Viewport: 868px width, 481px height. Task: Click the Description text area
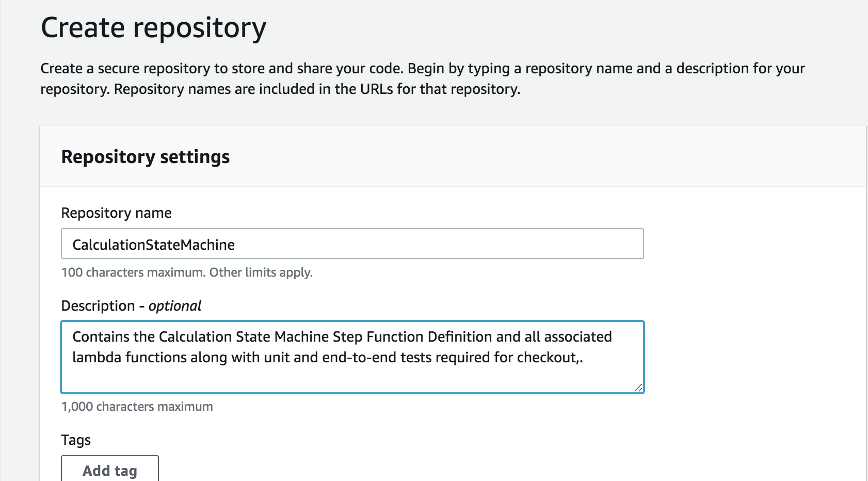(x=352, y=356)
